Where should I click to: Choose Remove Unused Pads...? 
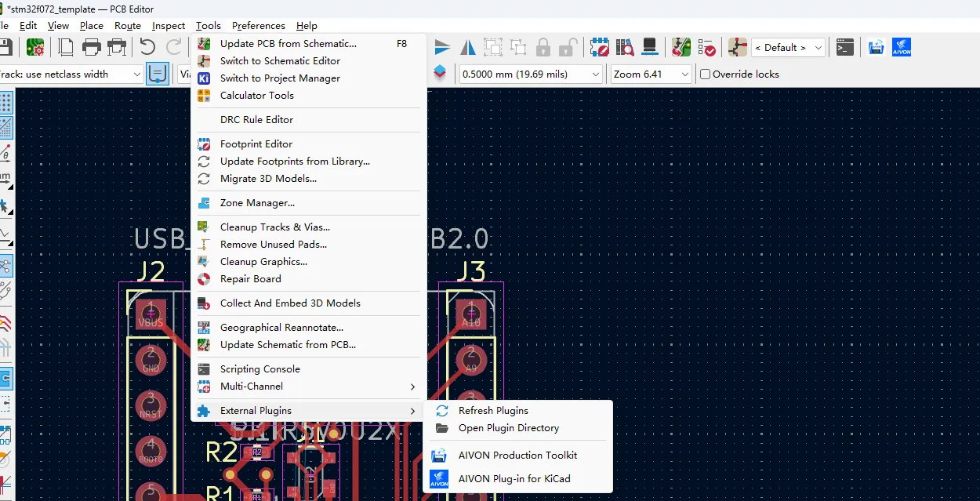(x=309, y=245)
